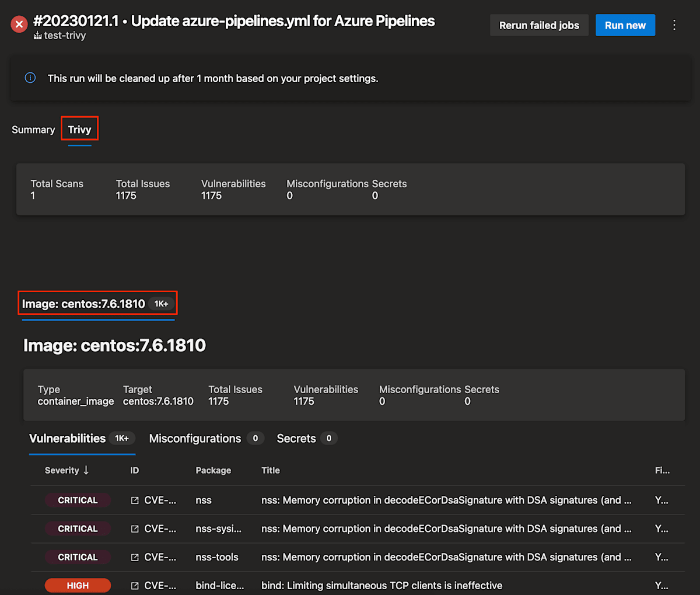Click the top 'Total Issues' 1175 value
The width and height of the screenshot is (700, 595).
126,196
